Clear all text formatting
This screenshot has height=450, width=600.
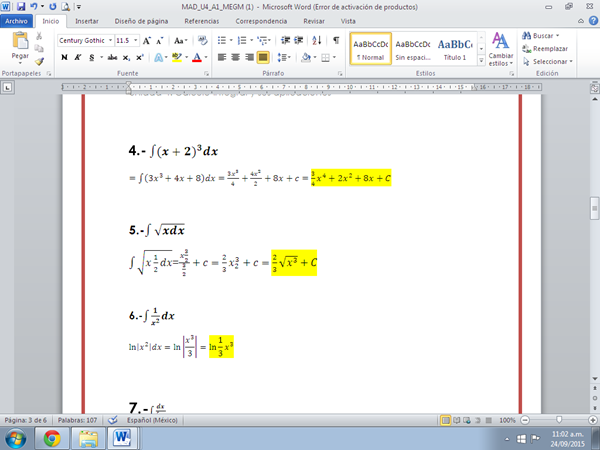tap(202, 40)
